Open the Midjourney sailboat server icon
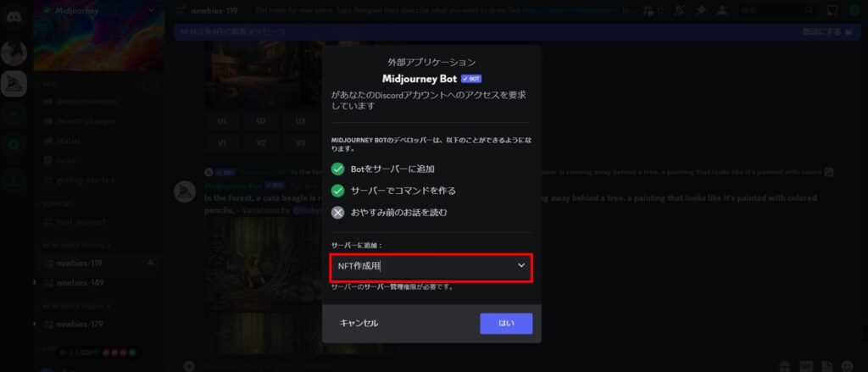Image resolution: width=868 pixels, height=372 pixels. pyautogui.click(x=14, y=84)
